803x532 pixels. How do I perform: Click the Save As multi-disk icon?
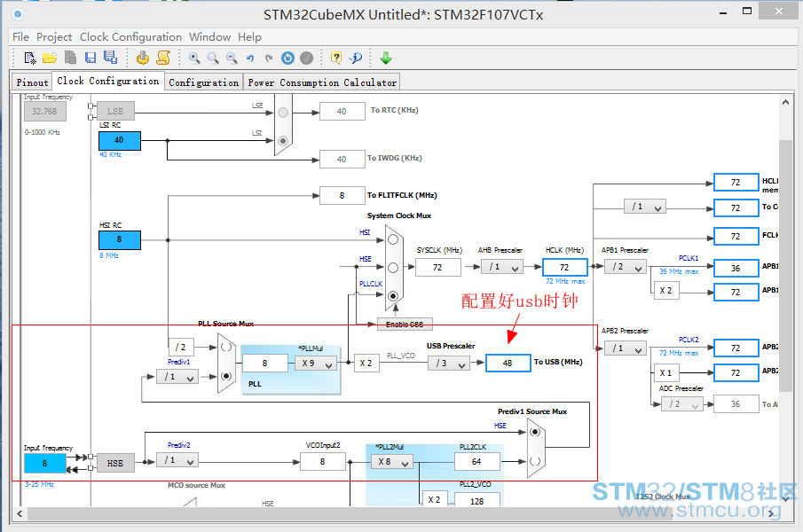(110, 58)
